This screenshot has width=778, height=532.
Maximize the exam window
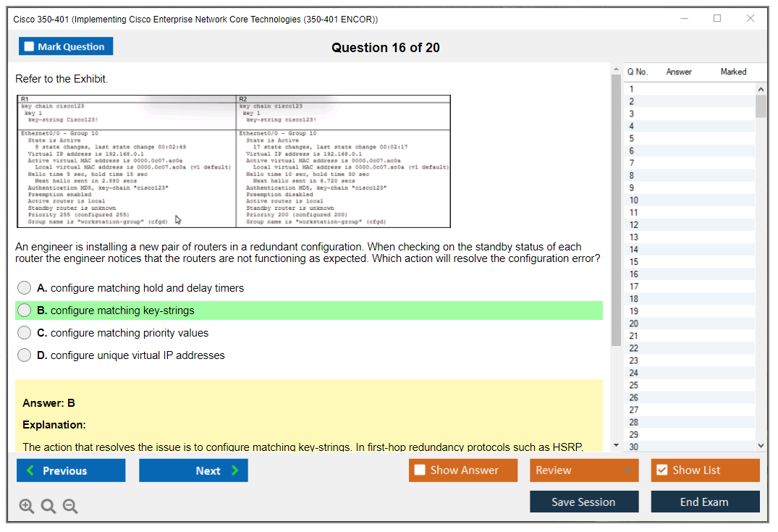717,18
